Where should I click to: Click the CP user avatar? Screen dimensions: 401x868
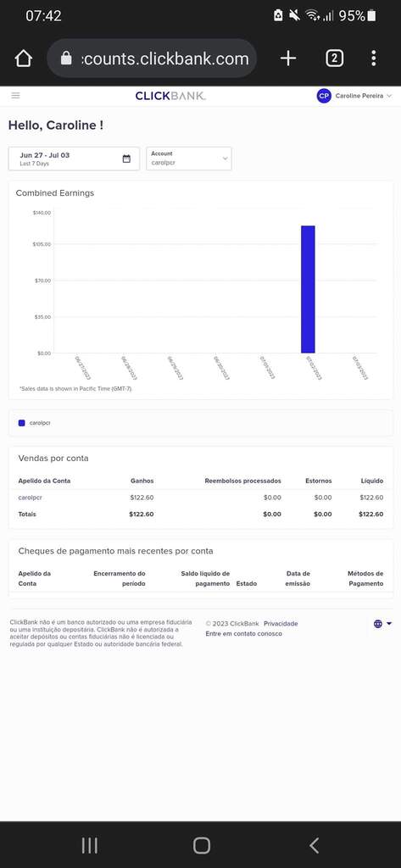(x=324, y=96)
